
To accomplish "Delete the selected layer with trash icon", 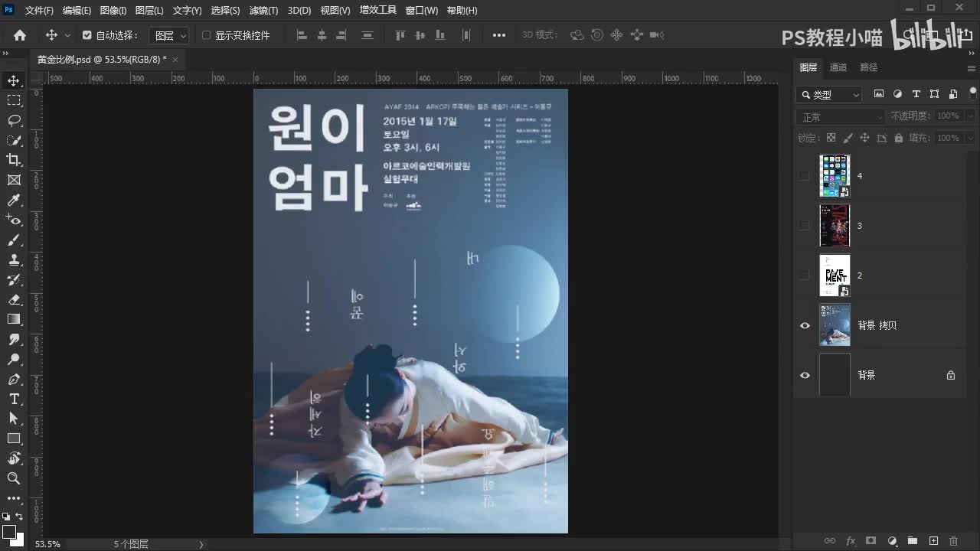I will 954,541.
